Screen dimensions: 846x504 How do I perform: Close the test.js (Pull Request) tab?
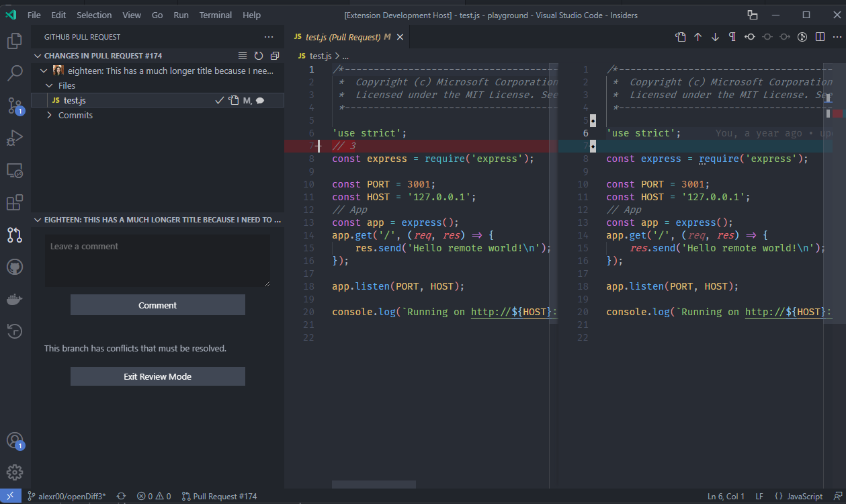(x=400, y=38)
